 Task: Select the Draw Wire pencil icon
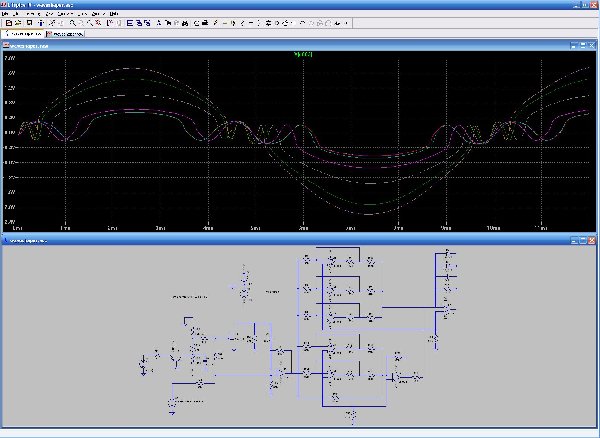coord(215,23)
